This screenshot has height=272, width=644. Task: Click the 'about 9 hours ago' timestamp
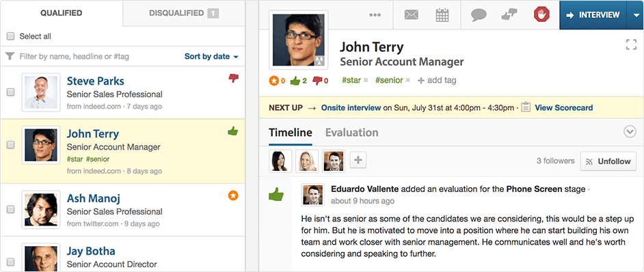coord(362,201)
